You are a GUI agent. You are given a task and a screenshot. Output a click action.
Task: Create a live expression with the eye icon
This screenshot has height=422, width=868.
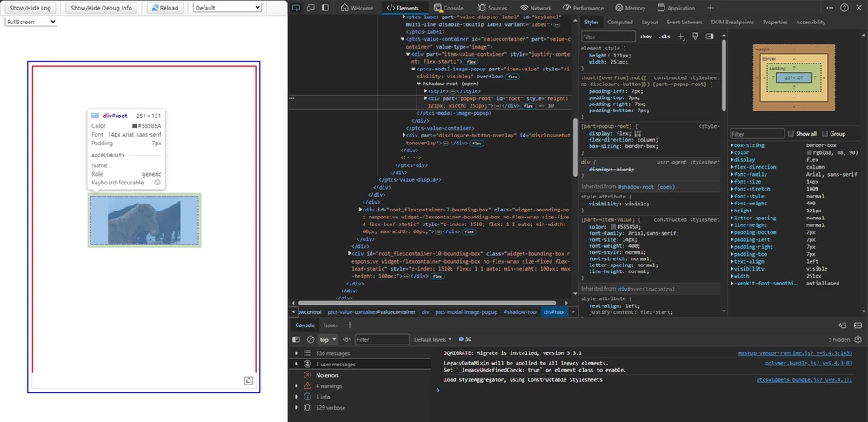[x=346, y=339]
